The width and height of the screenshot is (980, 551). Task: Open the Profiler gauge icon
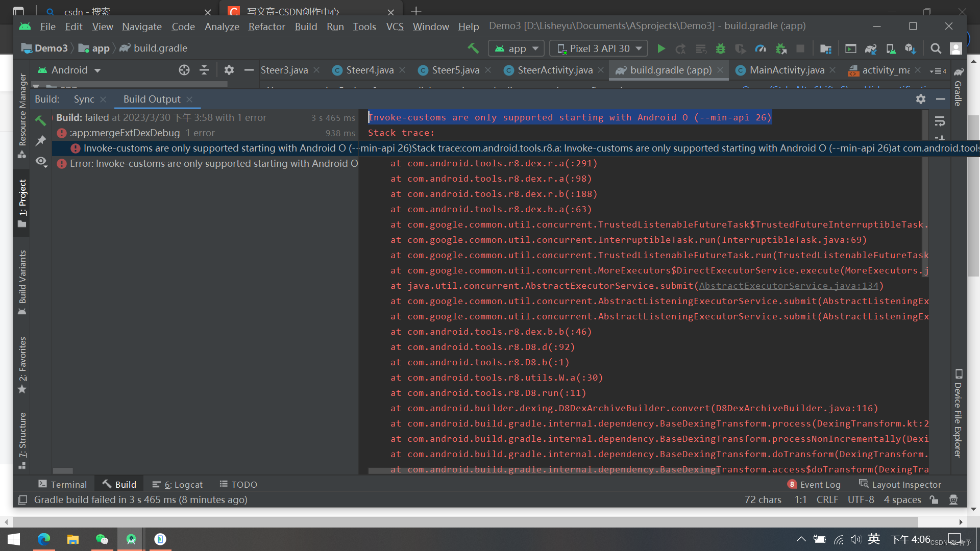click(761, 48)
